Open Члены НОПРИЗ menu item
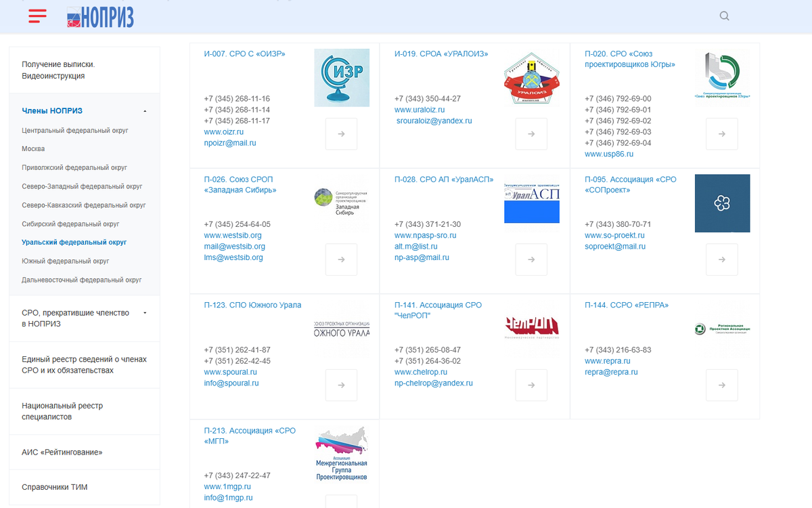 [x=52, y=111]
